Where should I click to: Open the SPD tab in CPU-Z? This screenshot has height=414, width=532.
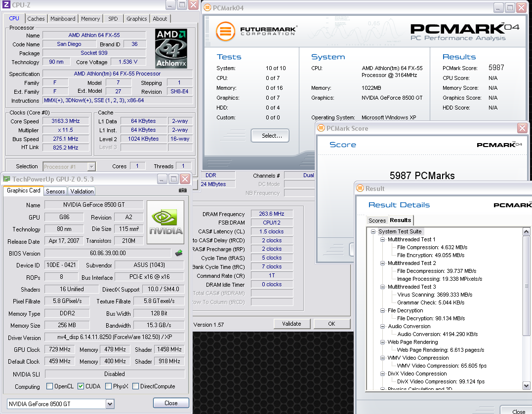tap(113, 19)
